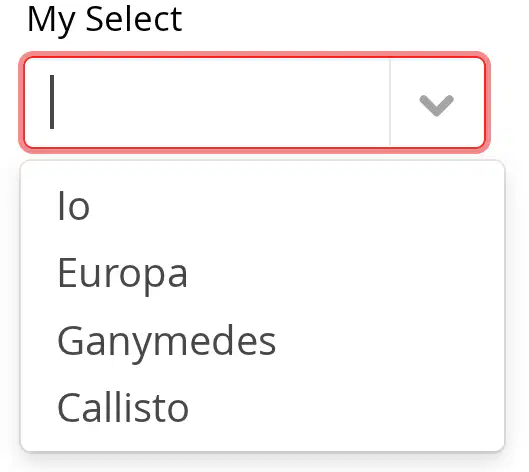Set My Select value to Europa
Image resolution: width=529 pixels, height=472 pixels.
tap(262, 273)
